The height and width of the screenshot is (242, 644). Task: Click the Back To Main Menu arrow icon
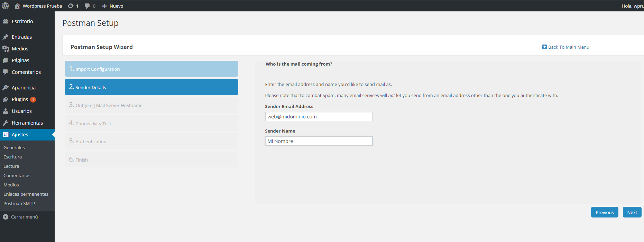[544, 47]
